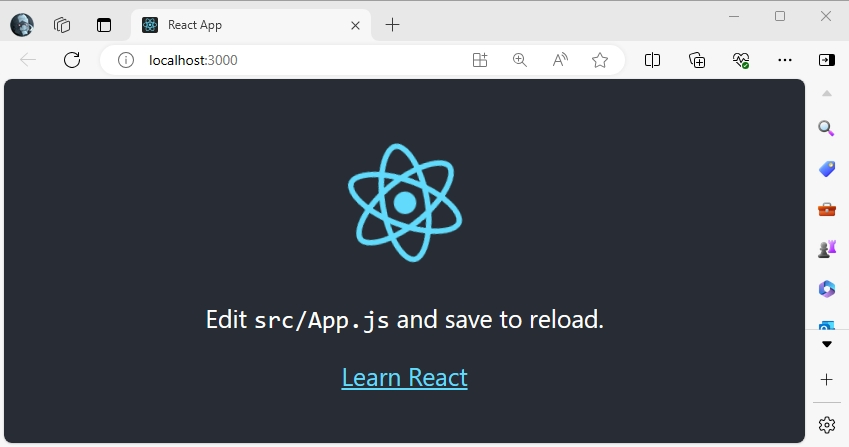This screenshot has height=447, width=849.
Task: Click the 'src/App.js' code text
Action: (x=322, y=320)
